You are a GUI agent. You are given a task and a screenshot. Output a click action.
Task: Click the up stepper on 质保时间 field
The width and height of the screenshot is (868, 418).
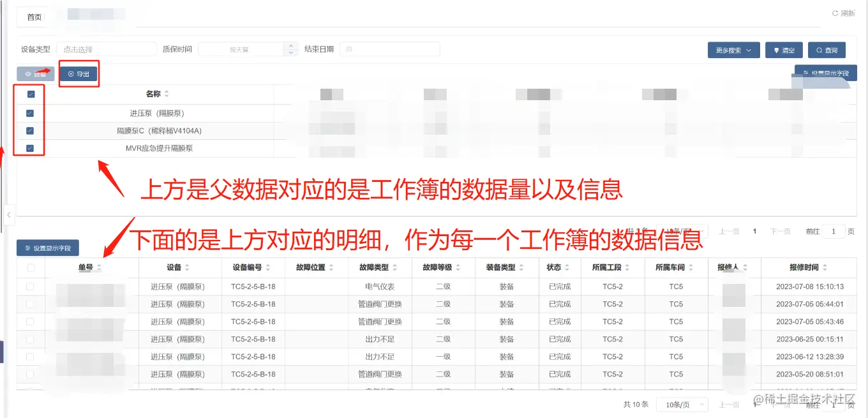[290, 45]
